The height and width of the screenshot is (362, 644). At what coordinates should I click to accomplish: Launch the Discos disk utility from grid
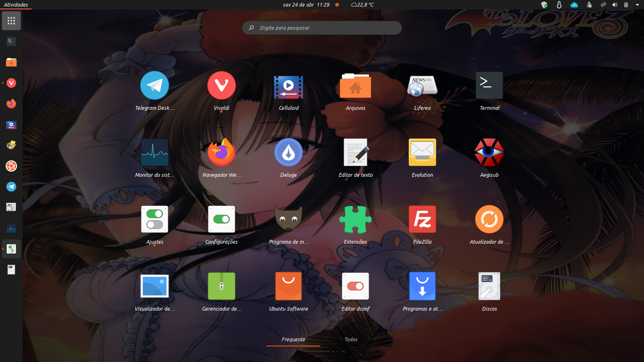click(489, 287)
